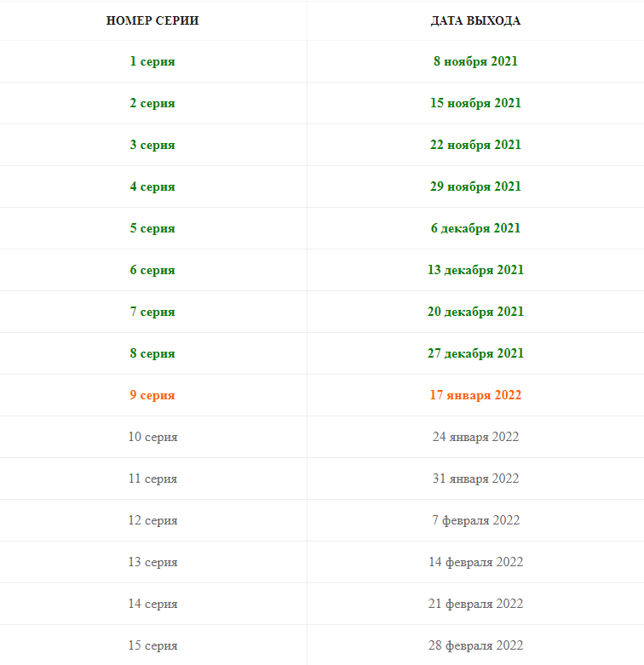Viewport: 644px width, 665px height.
Task: Select the "12 серия" row label
Action: [152, 520]
